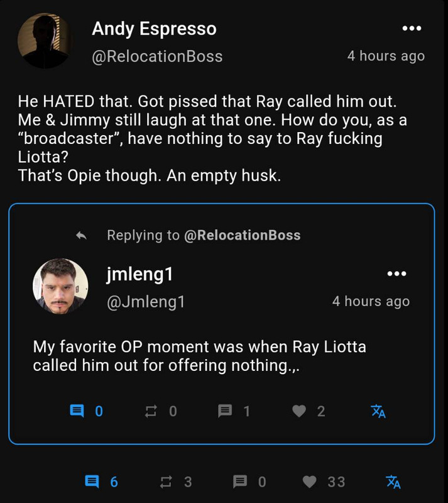The width and height of the screenshot is (448, 503).
Task: Click the Andy Espresso display name
Action: [x=154, y=28]
